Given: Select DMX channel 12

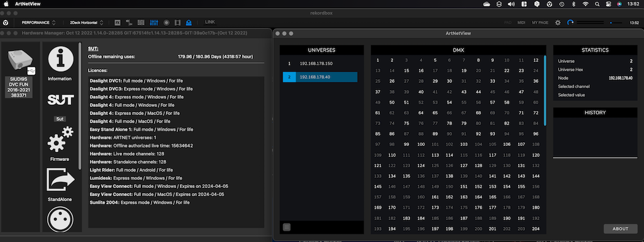Looking at the screenshot, I should click(x=536, y=60).
